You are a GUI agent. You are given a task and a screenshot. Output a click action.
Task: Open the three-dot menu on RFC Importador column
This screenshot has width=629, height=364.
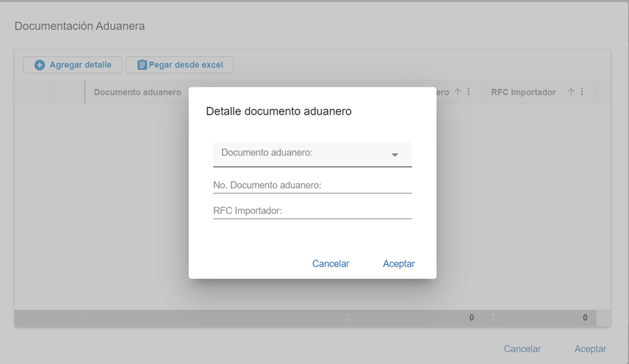click(582, 92)
